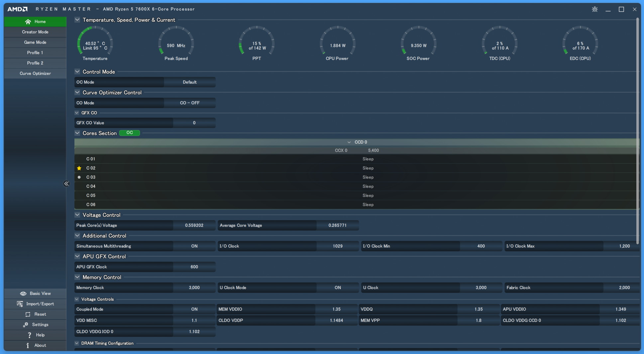Collapse the Control Mode section
This screenshot has height=354, width=644.
point(77,72)
